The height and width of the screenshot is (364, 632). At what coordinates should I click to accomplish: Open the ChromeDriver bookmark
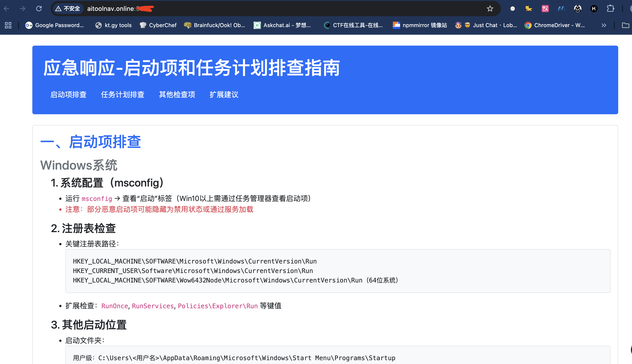[555, 25]
